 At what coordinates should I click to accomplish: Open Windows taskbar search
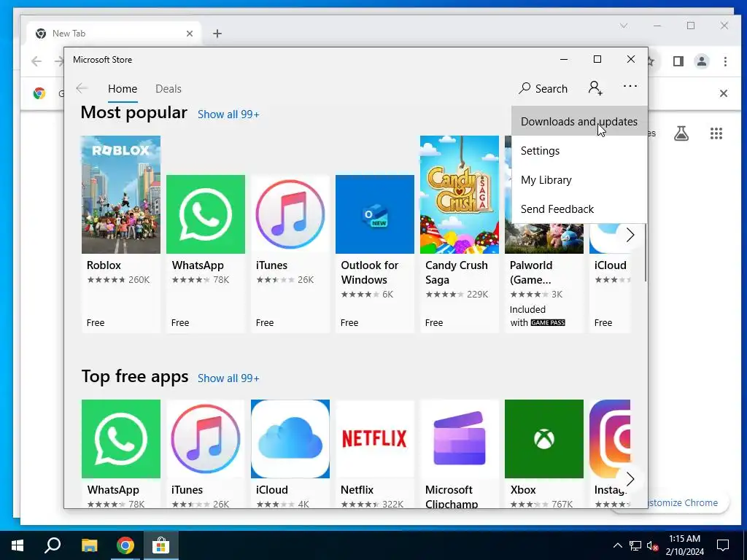coord(53,545)
